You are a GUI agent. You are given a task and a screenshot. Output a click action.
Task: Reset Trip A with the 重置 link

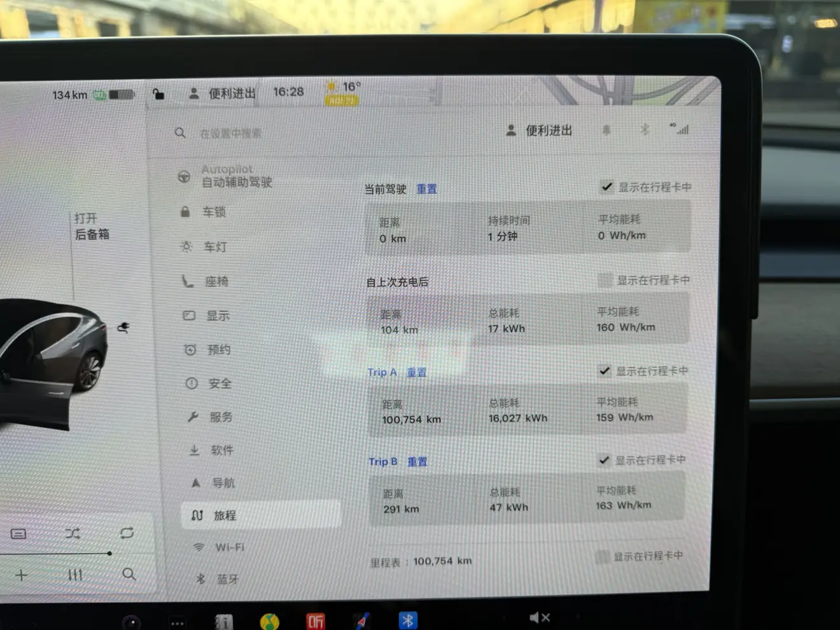point(417,372)
